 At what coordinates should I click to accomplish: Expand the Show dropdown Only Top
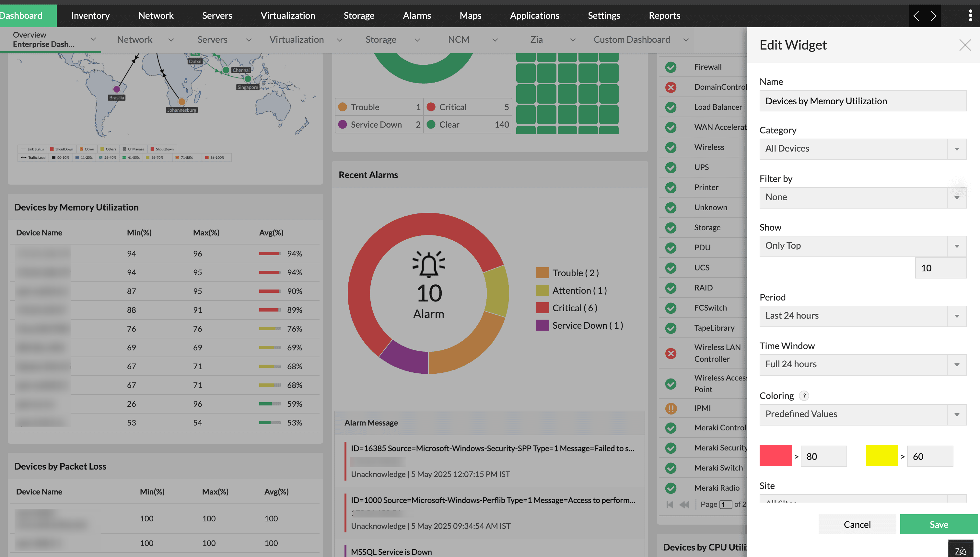863,246
